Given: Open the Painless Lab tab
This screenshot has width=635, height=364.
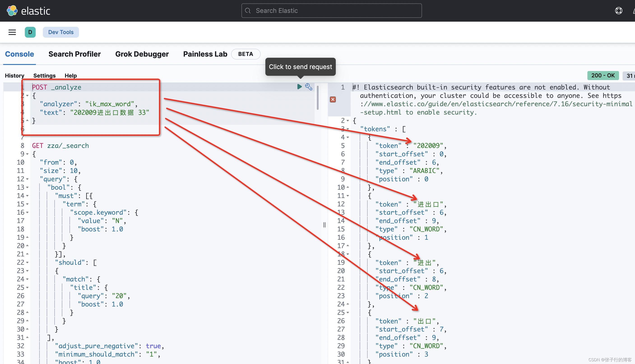Looking at the screenshot, I should point(205,54).
